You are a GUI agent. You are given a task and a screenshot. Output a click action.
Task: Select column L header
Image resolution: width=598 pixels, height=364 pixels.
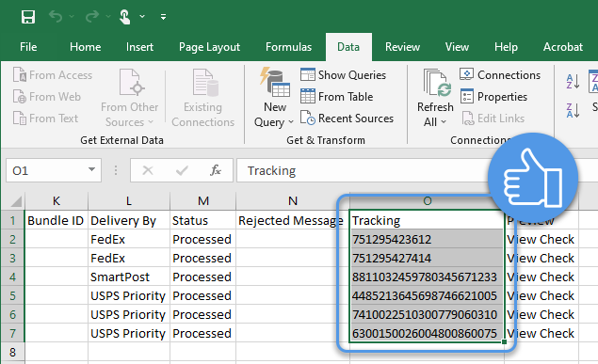tap(129, 201)
